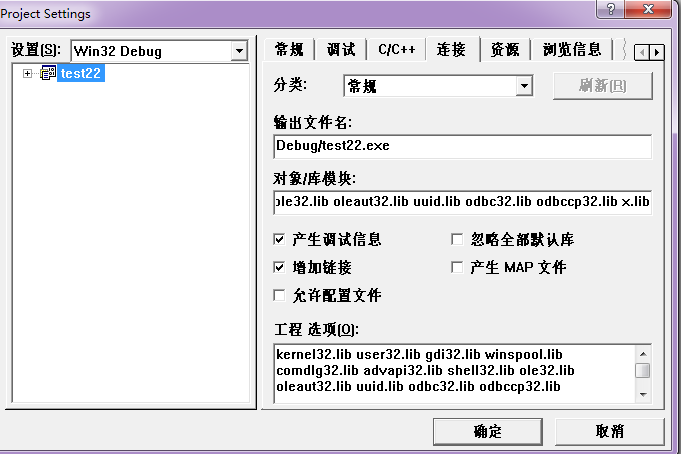
Task: Open the Win32 Debug settings dropdown
Action: pos(239,51)
